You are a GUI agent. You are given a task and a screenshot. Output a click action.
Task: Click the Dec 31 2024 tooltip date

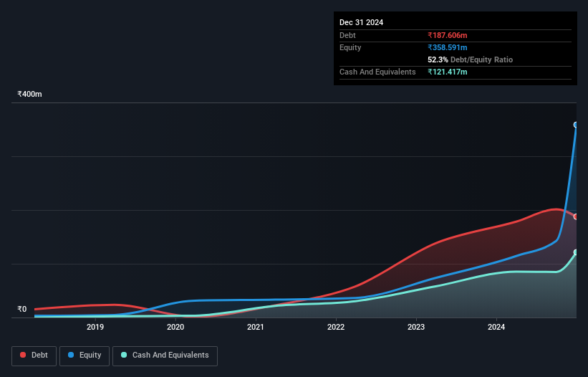(362, 22)
